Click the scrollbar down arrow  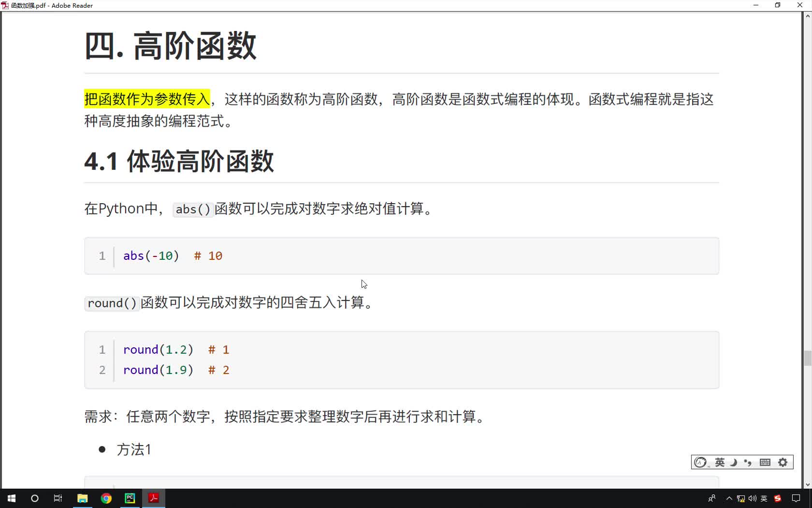coord(808,485)
